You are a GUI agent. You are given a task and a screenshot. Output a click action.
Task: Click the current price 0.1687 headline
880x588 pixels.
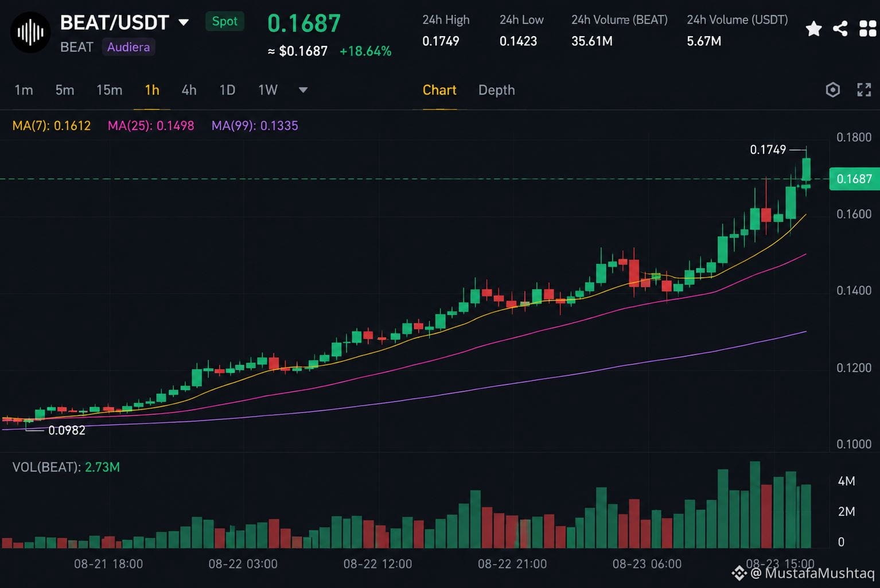pyautogui.click(x=304, y=24)
